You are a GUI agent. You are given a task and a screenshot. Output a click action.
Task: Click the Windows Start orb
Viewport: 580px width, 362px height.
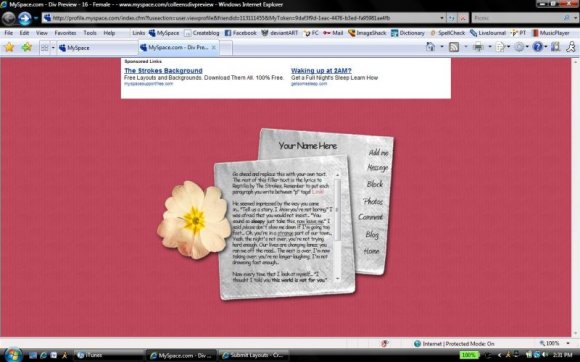13,355
